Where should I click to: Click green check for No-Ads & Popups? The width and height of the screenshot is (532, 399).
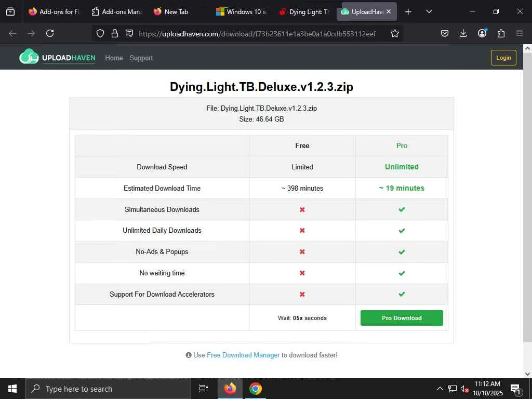(402, 252)
